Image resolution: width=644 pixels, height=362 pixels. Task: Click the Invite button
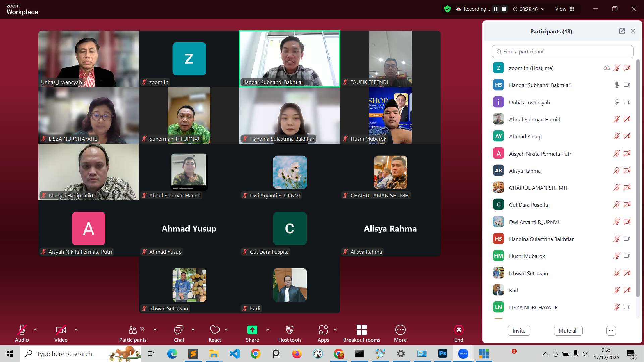pos(519,330)
